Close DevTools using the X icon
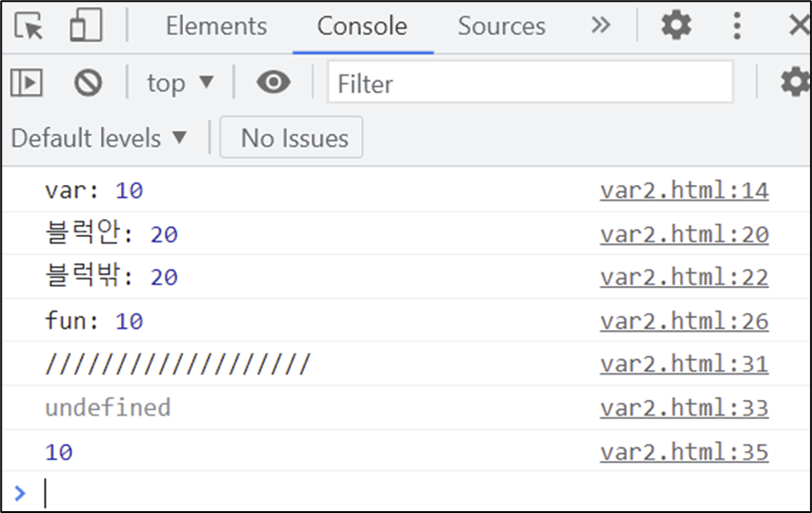Viewport: 812px width, 513px height. tap(799, 25)
